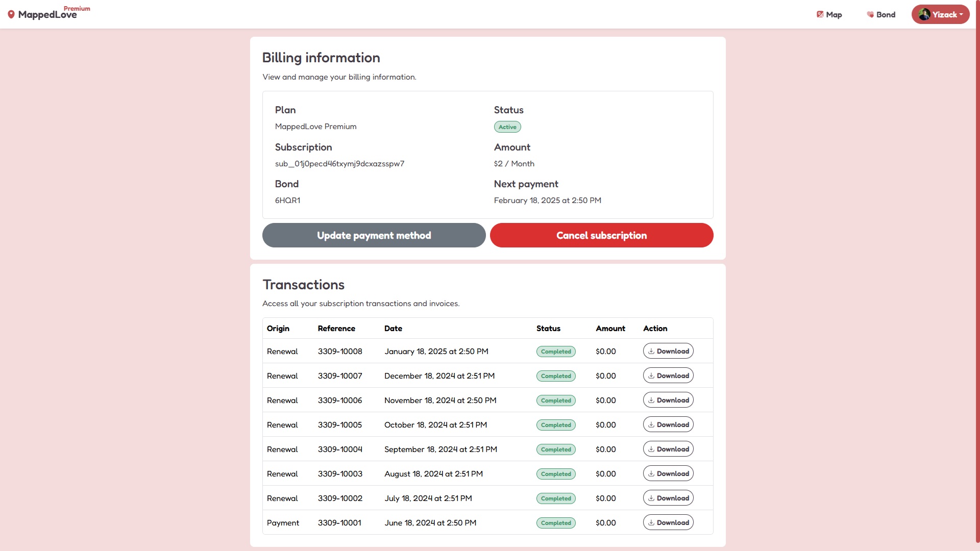
Task: Download invoice for reference 3309-10006
Action: click(668, 400)
